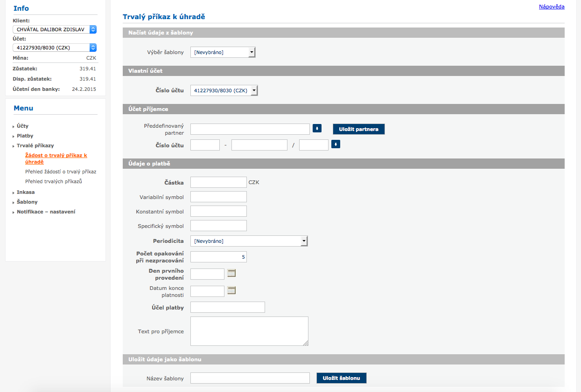Focus the Konstantní symbol field
The image size is (581, 392).
tap(218, 211)
